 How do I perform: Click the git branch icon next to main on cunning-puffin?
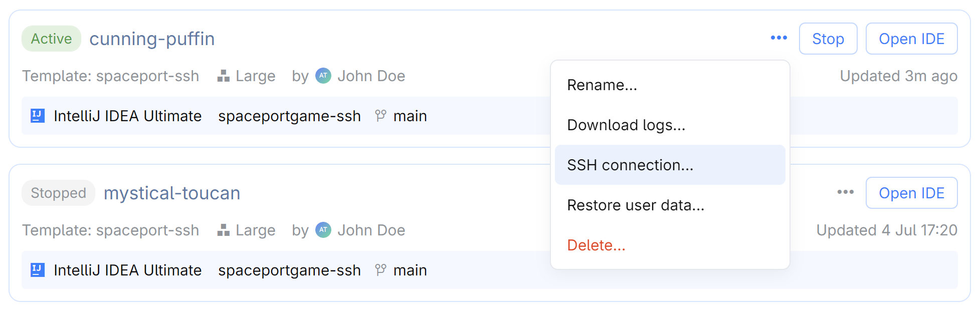click(x=380, y=116)
